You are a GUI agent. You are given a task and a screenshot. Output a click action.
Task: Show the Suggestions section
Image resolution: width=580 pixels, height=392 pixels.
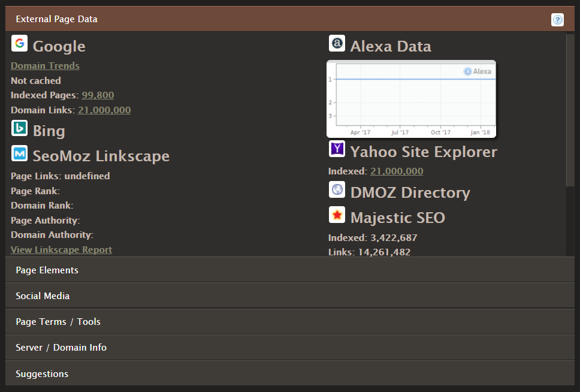[x=289, y=374]
